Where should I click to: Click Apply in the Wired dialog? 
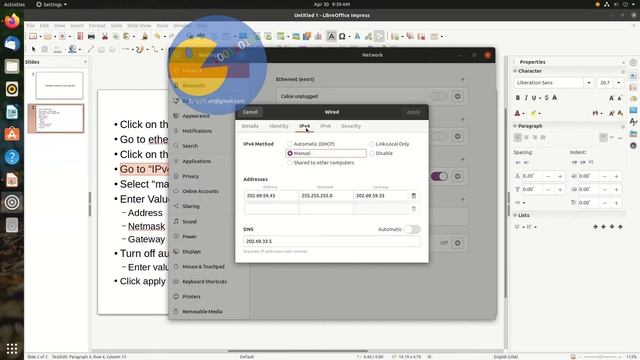pyautogui.click(x=413, y=112)
